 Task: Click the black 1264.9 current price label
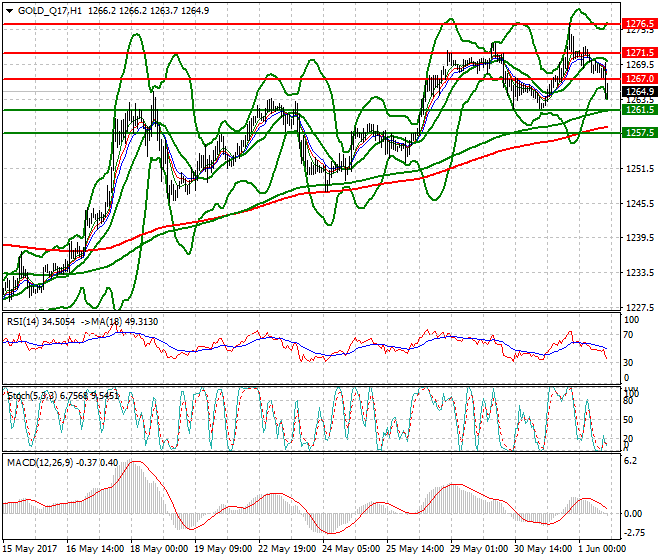pyautogui.click(x=639, y=92)
